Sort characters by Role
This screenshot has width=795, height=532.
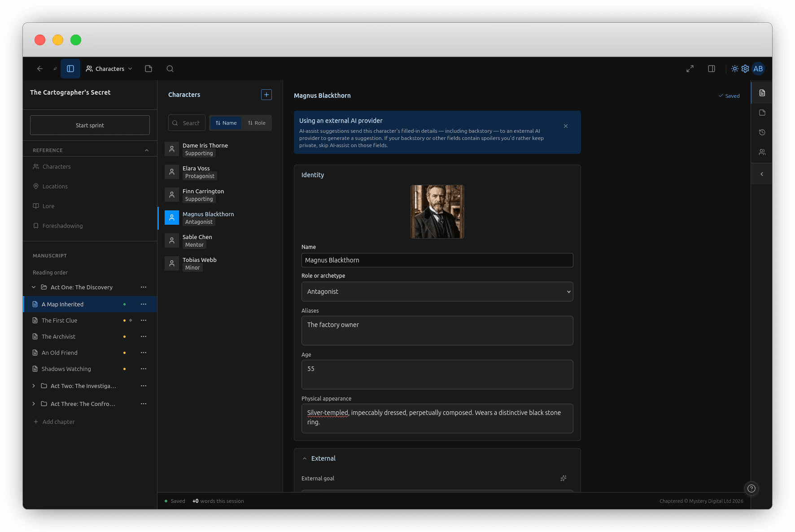tap(257, 123)
